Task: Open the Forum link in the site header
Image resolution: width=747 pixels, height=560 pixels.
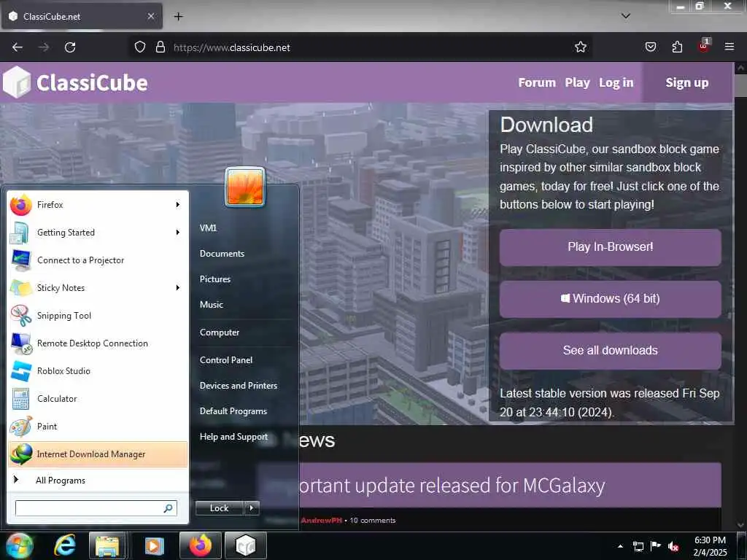Action: 537,82
